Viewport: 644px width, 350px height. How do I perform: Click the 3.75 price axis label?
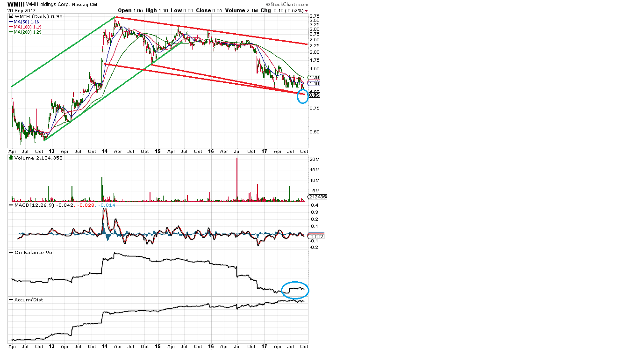coord(315,16)
